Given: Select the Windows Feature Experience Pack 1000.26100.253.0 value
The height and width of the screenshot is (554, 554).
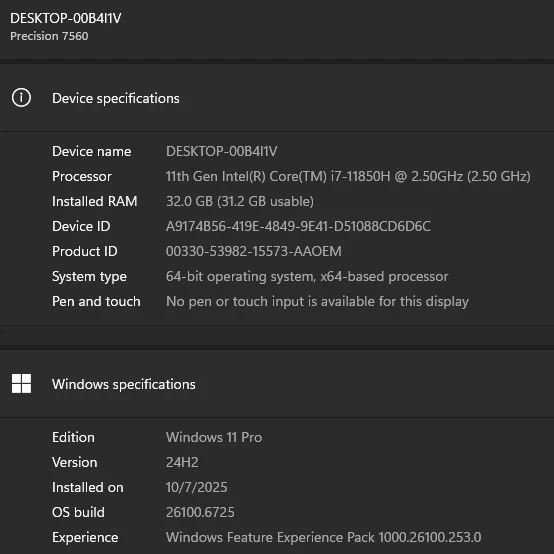Looking at the screenshot, I should click(x=323, y=538).
